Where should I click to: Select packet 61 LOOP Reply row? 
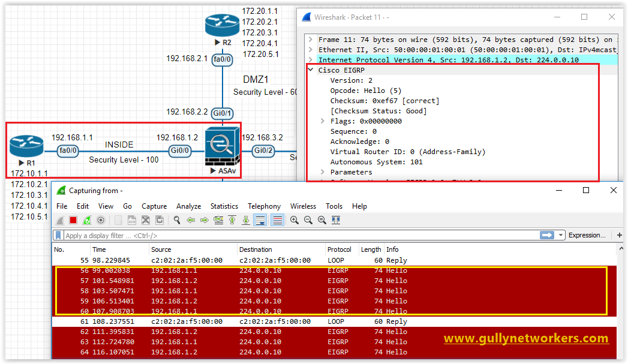pos(335,321)
